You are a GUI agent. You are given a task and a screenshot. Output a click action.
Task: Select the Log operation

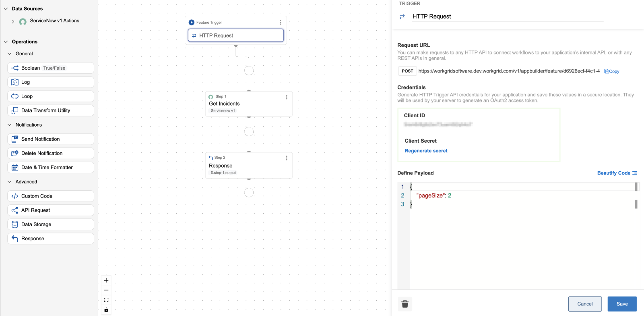(x=51, y=82)
